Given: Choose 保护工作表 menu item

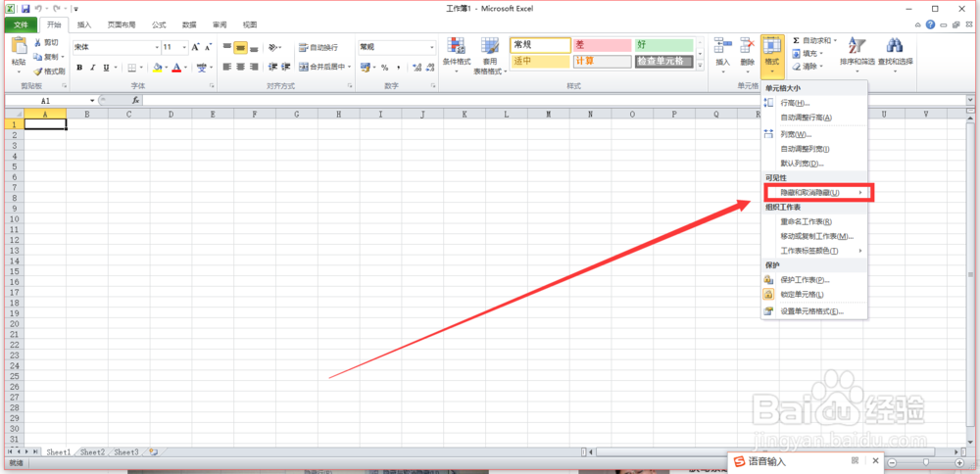Looking at the screenshot, I should pyautogui.click(x=813, y=280).
